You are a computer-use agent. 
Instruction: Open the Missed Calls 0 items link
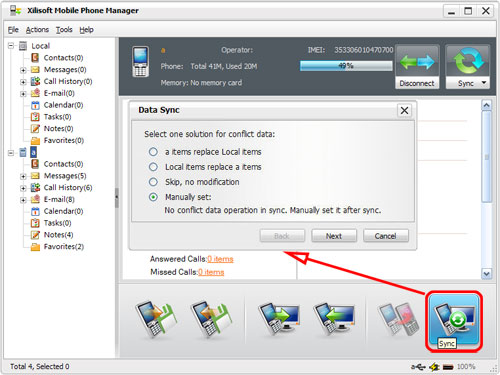[x=211, y=272]
